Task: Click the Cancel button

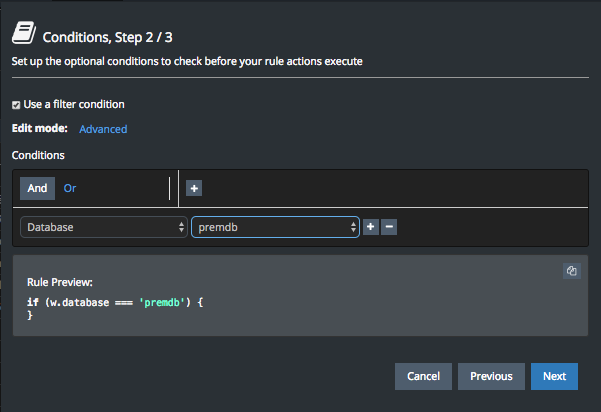Action: point(423,376)
